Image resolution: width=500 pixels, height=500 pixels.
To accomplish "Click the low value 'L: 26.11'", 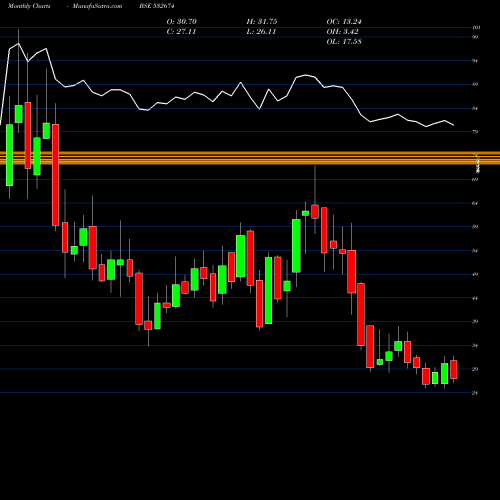I will (261, 32).
